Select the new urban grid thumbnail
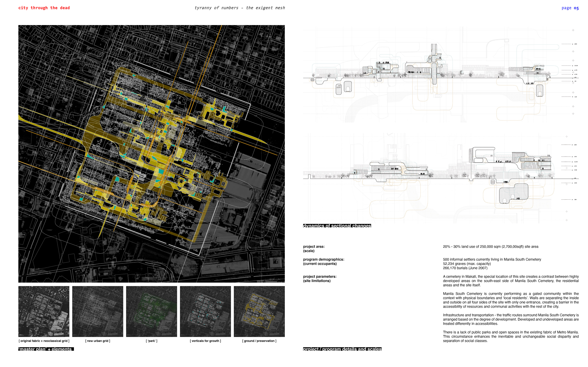This screenshot has width=588, height=367. click(98, 311)
